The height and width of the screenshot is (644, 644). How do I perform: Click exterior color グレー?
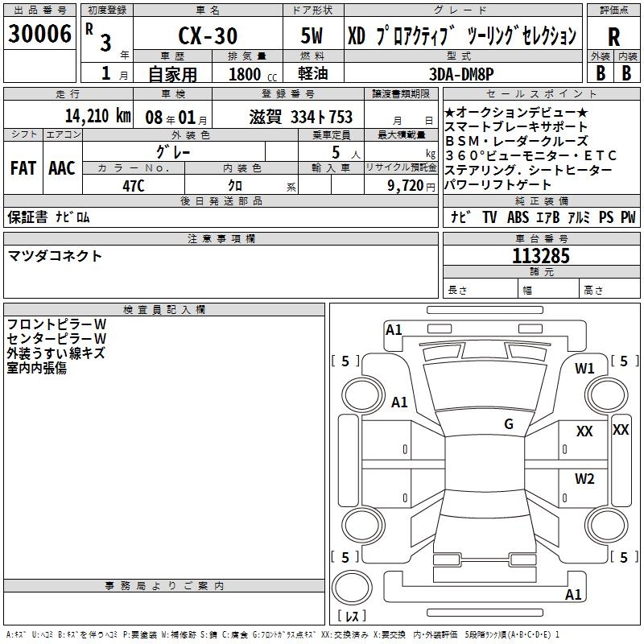coord(173,152)
